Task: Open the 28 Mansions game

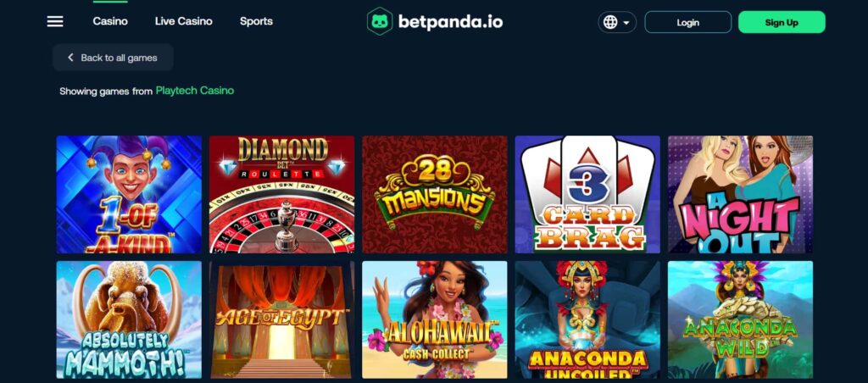Action: click(x=435, y=194)
